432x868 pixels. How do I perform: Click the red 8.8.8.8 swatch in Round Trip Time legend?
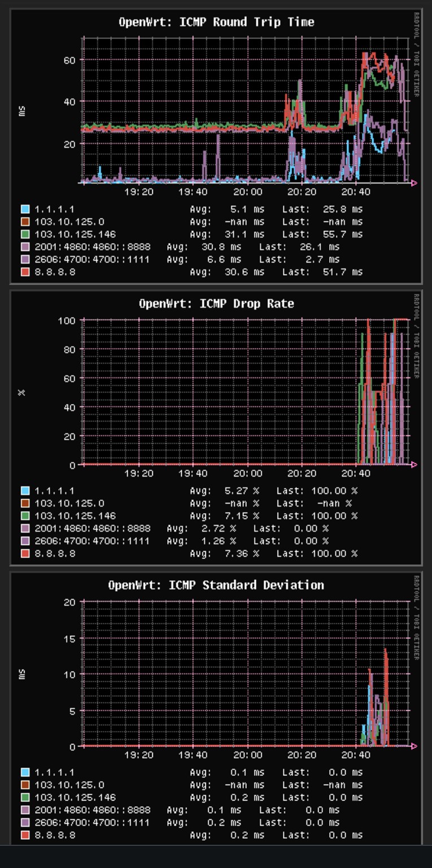25,272
